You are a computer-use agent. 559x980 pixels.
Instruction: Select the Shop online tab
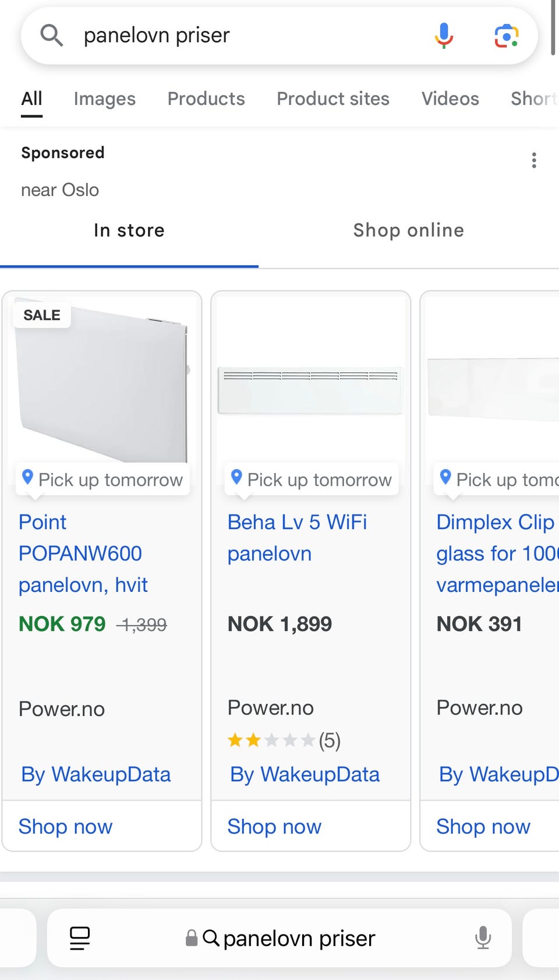tap(409, 231)
